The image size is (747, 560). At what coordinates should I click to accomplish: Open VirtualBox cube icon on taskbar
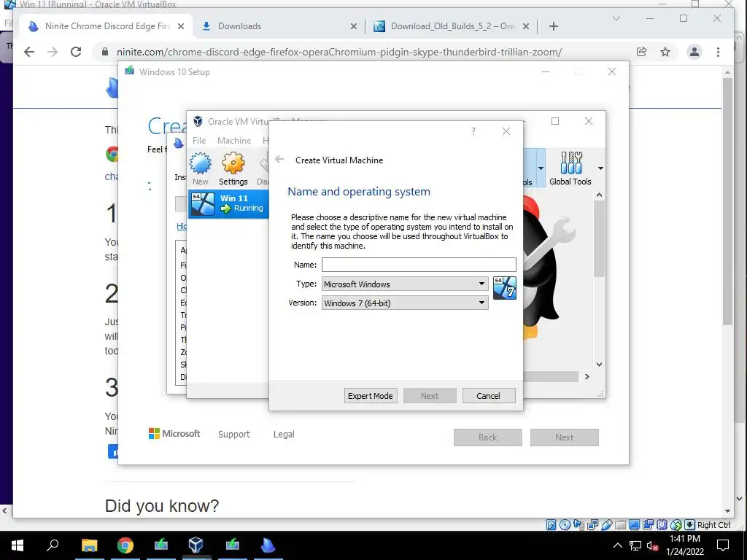(x=196, y=545)
